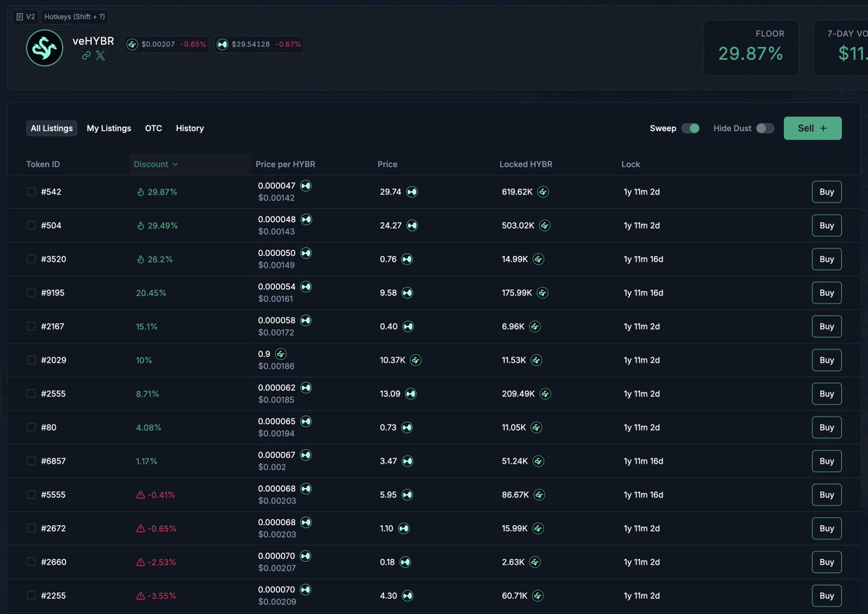Click the Locked HYBR column header

[526, 164]
